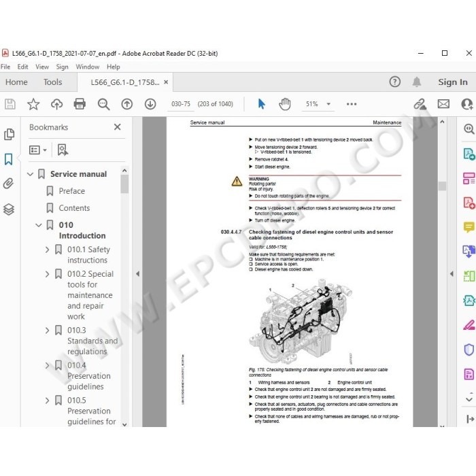
Task: Open Fill & Sign pen tool
Action: click(x=469, y=325)
